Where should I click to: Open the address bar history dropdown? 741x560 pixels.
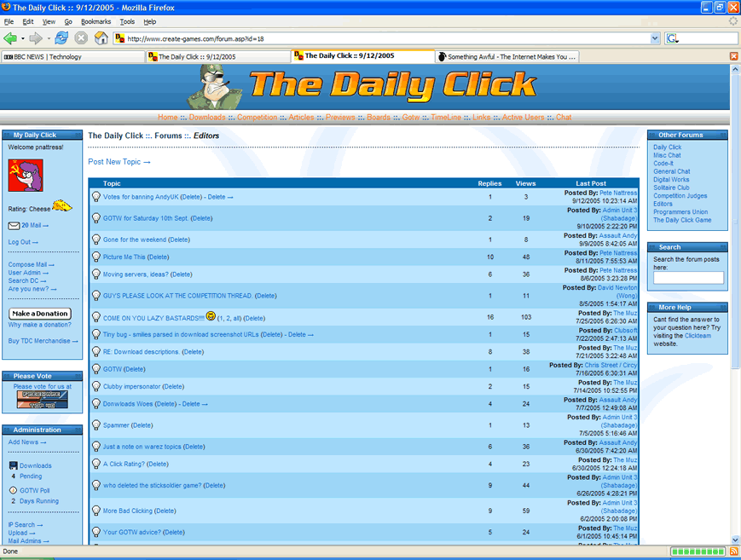click(655, 38)
